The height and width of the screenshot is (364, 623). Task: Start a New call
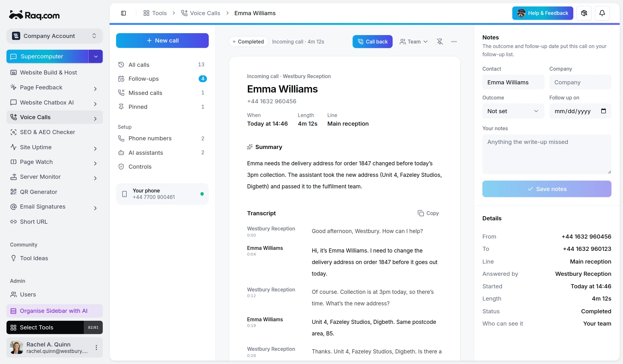pos(162,41)
